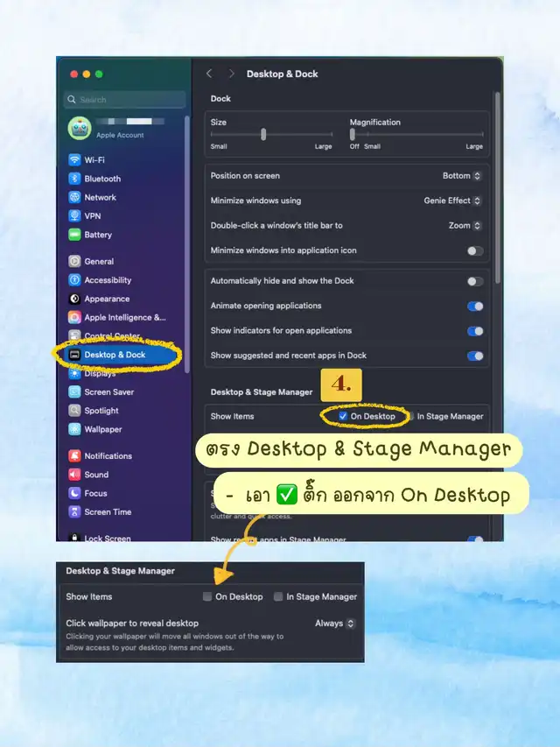Viewport: 560px width, 747px height.
Task: Open the Position on screen dropdown
Action: tap(461, 176)
